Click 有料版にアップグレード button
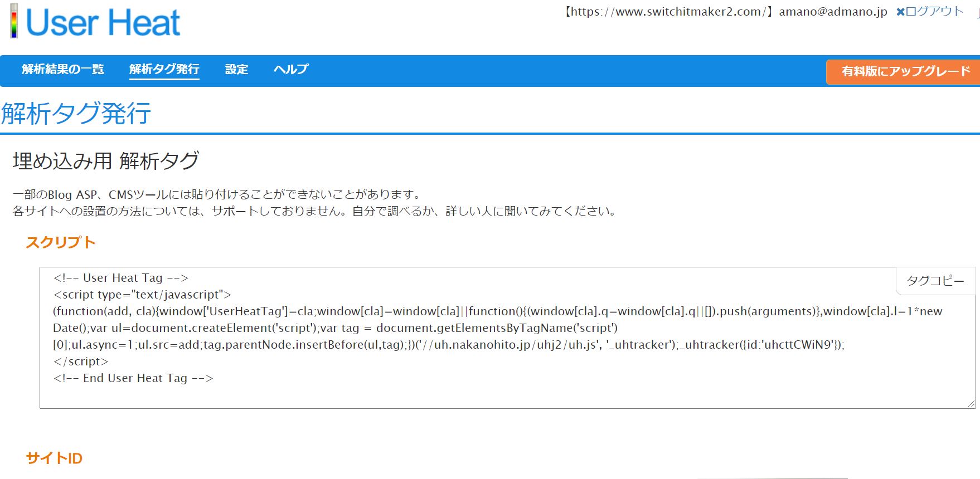This screenshot has height=479, width=980. pos(903,72)
